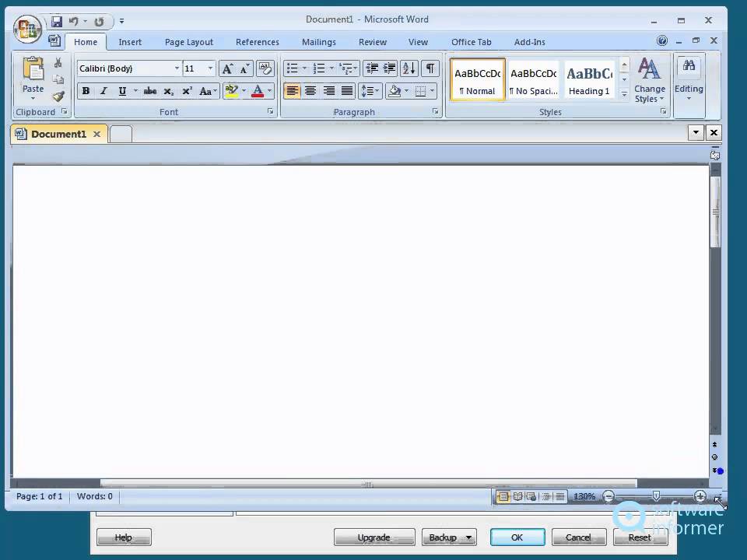
Task: Apply subscript formatting
Action: pos(169,91)
